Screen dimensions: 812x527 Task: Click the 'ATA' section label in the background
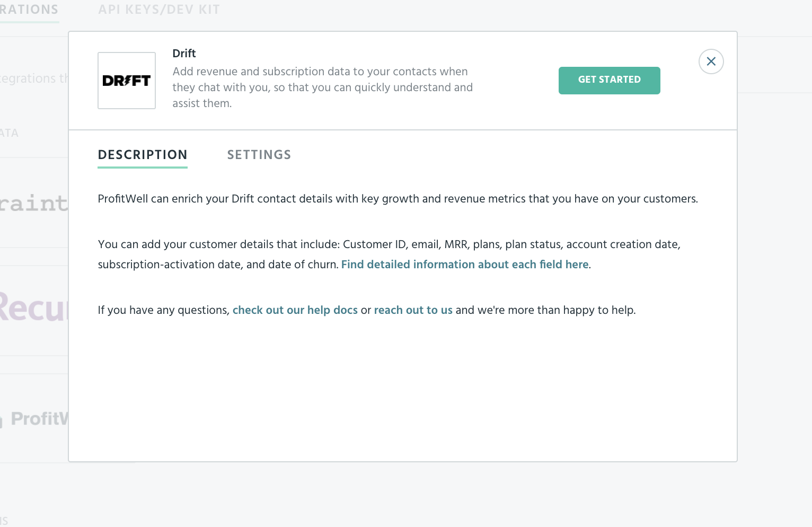(9, 133)
